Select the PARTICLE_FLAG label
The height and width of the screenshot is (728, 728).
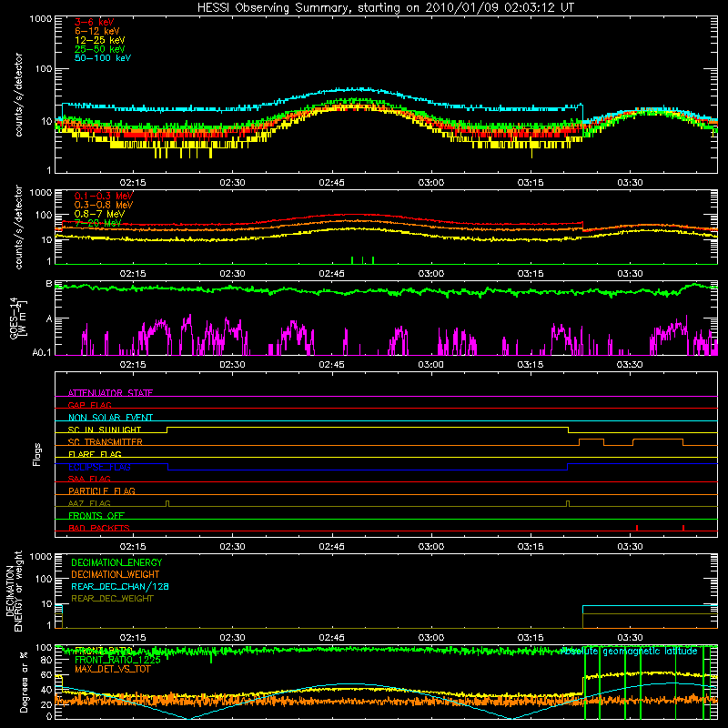coord(102,490)
